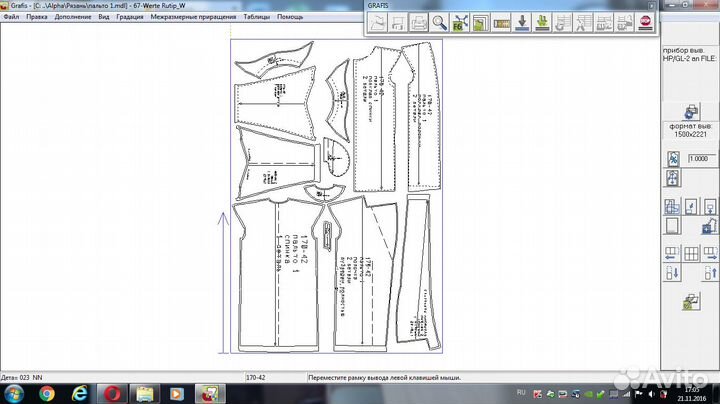Click the blue download arrow toolbar icon
The width and height of the screenshot is (720, 404).
click(x=522, y=23)
